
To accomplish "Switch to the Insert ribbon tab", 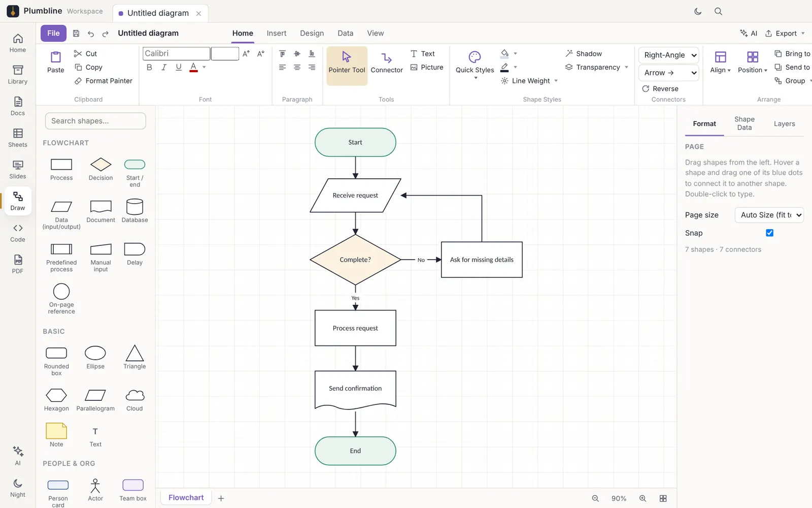I will [x=277, y=33].
